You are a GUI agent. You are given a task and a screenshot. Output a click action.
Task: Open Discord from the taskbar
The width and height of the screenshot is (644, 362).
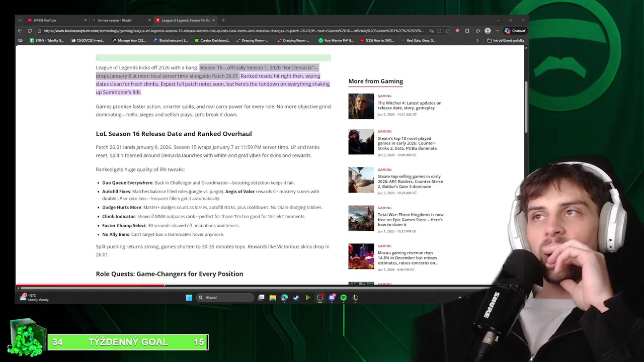[x=332, y=298]
